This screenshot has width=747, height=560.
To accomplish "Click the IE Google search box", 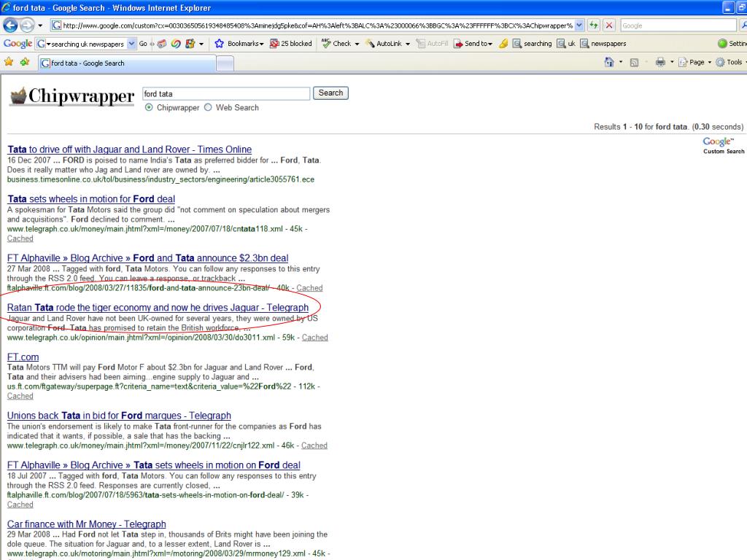I will click(x=678, y=26).
